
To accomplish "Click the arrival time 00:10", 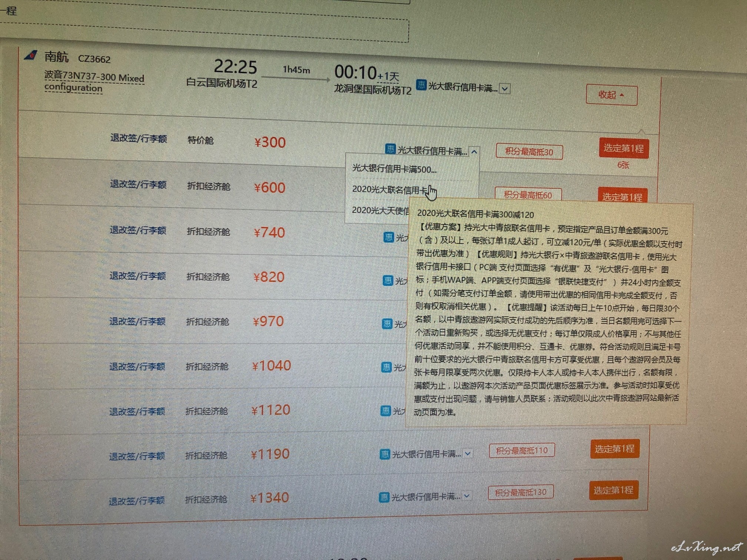I will [355, 72].
